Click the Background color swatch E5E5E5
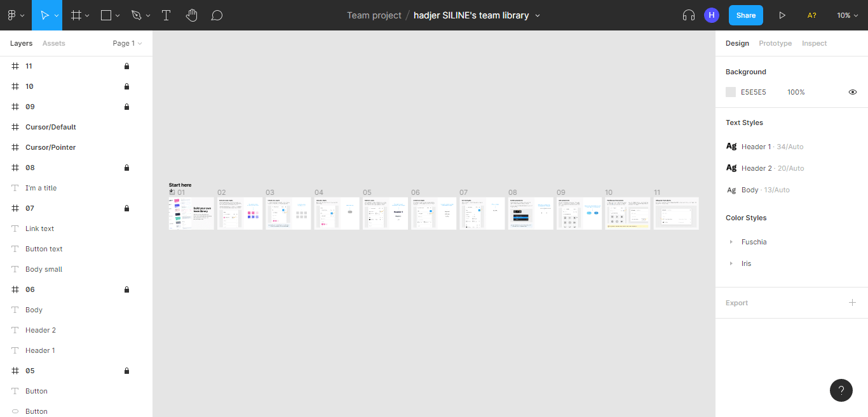868x417 pixels. [x=731, y=91]
